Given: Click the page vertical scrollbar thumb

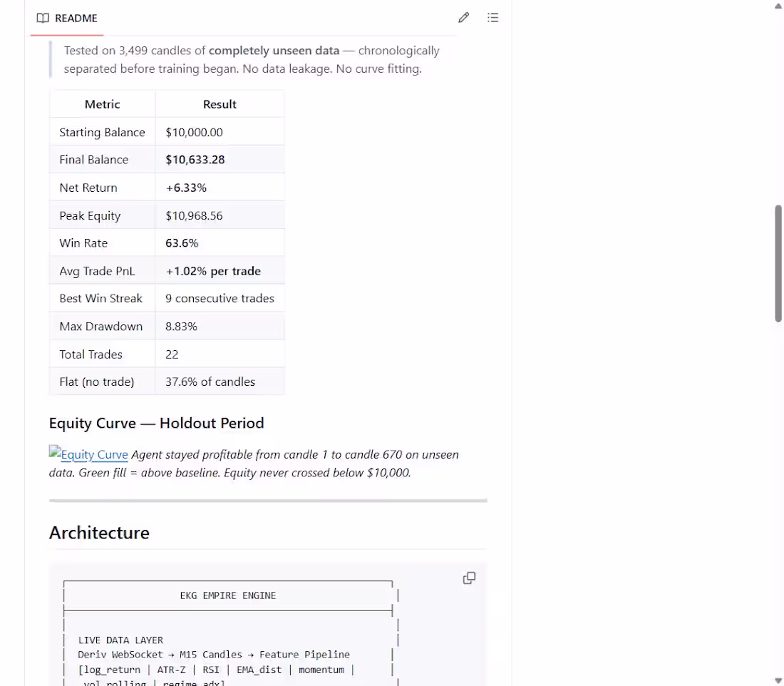Looking at the screenshot, I should click(x=778, y=263).
